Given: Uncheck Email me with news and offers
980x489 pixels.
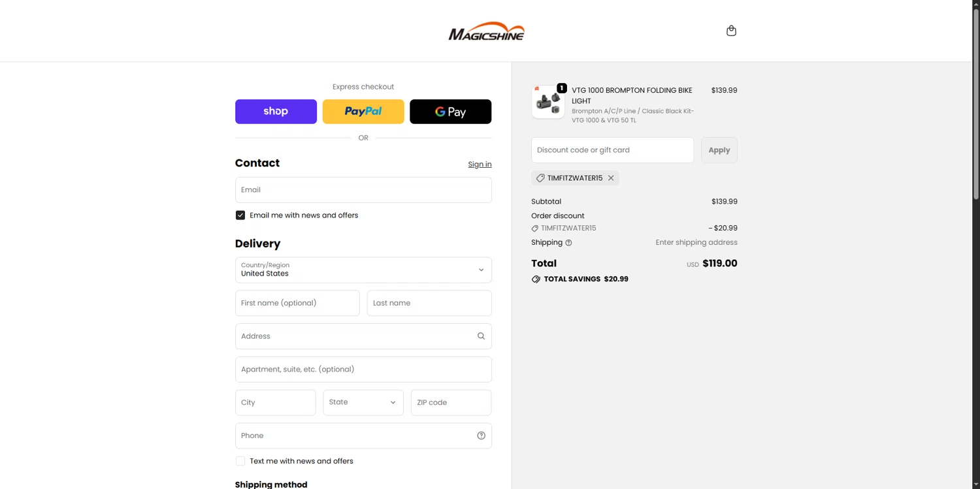Looking at the screenshot, I should [x=240, y=215].
